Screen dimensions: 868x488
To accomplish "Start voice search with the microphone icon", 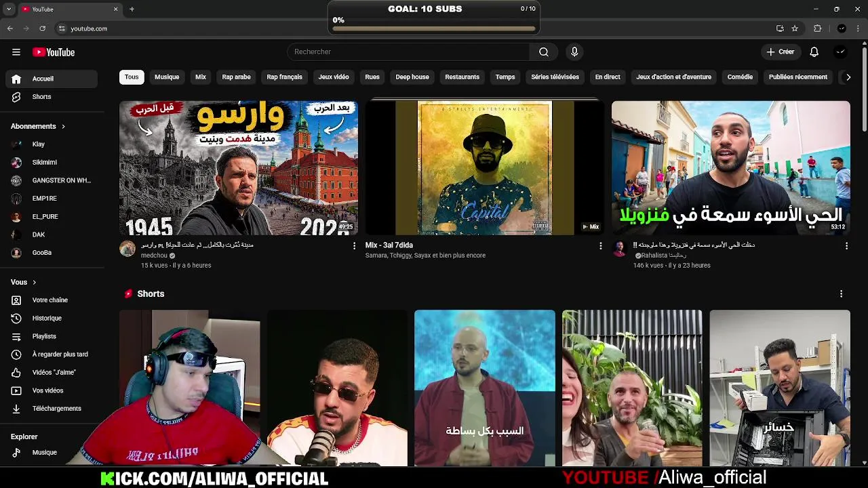I will click(x=574, y=52).
